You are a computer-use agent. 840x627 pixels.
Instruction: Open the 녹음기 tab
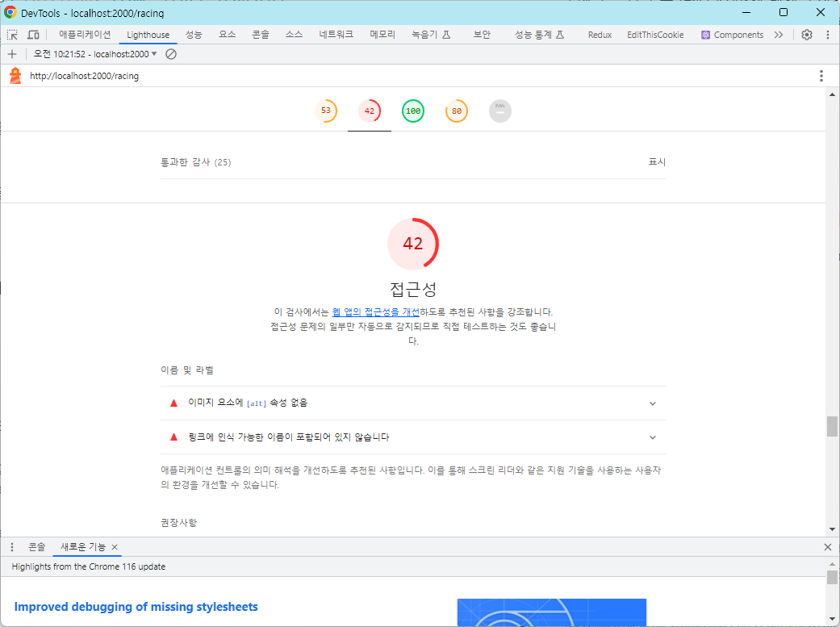431,35
